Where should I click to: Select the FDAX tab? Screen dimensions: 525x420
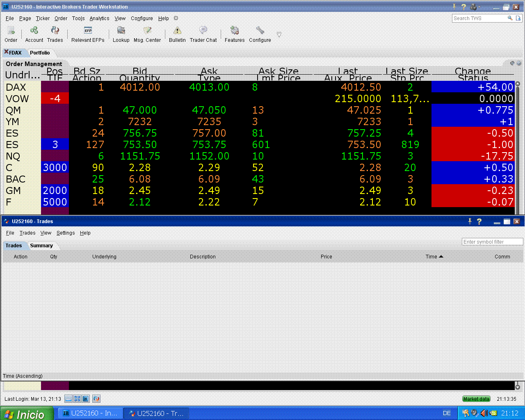coord(16,52)
